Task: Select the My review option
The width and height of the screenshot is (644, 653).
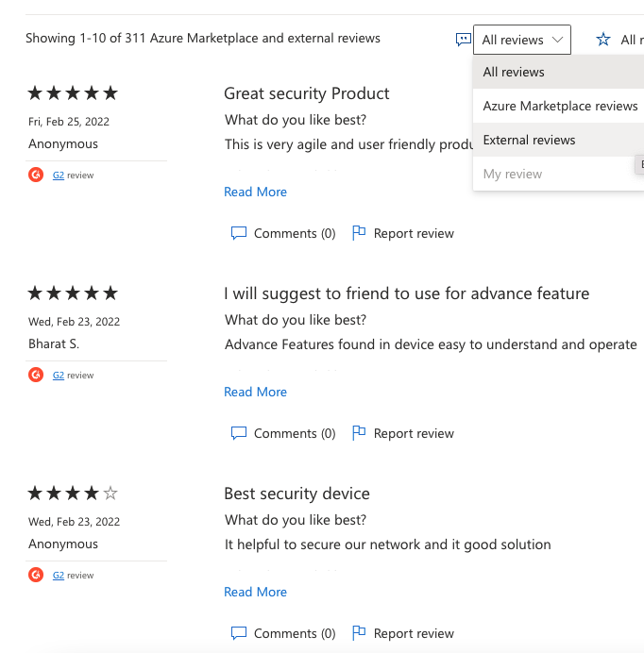Action: point(513,174)
